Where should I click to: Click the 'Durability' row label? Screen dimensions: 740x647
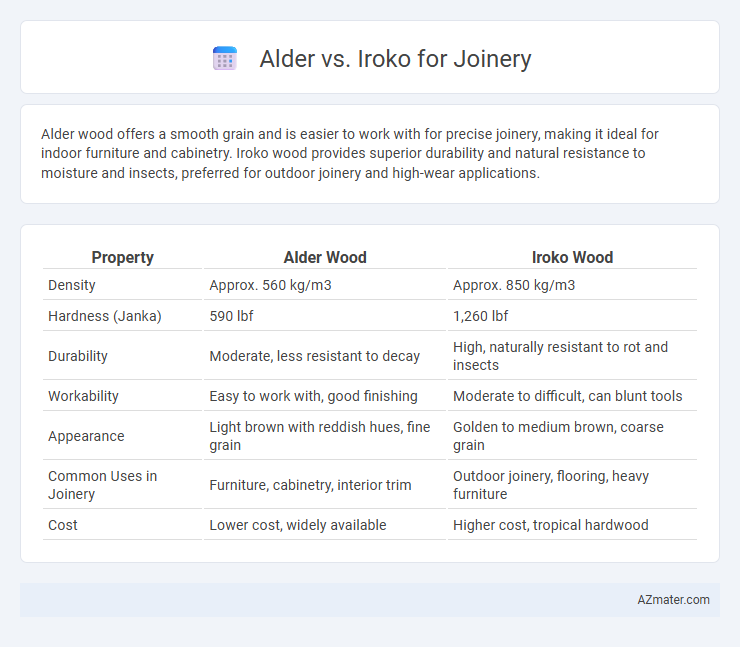(78, 356)
